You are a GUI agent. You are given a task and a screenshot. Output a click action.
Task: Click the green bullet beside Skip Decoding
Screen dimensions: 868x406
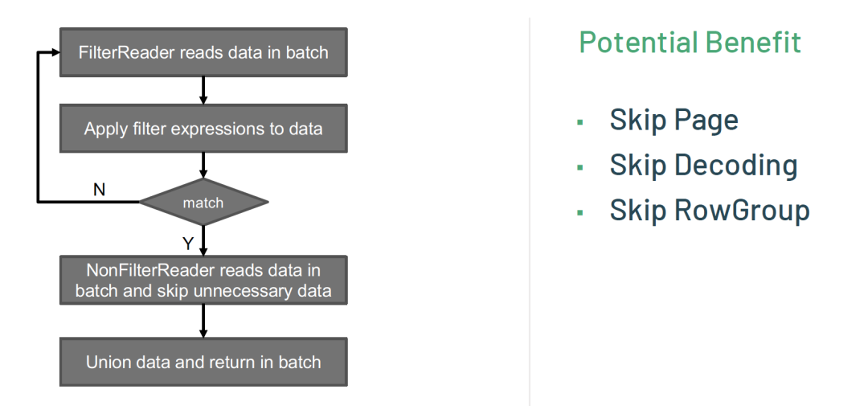pyautogui.click(x=580, y=166)
